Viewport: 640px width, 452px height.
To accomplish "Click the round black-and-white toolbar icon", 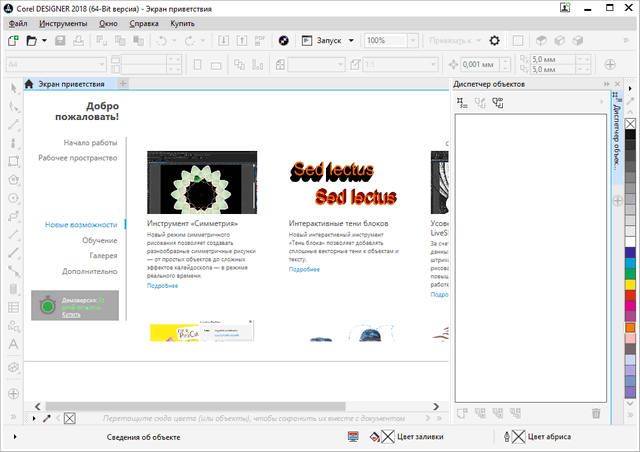I will [x=283, y=40].
